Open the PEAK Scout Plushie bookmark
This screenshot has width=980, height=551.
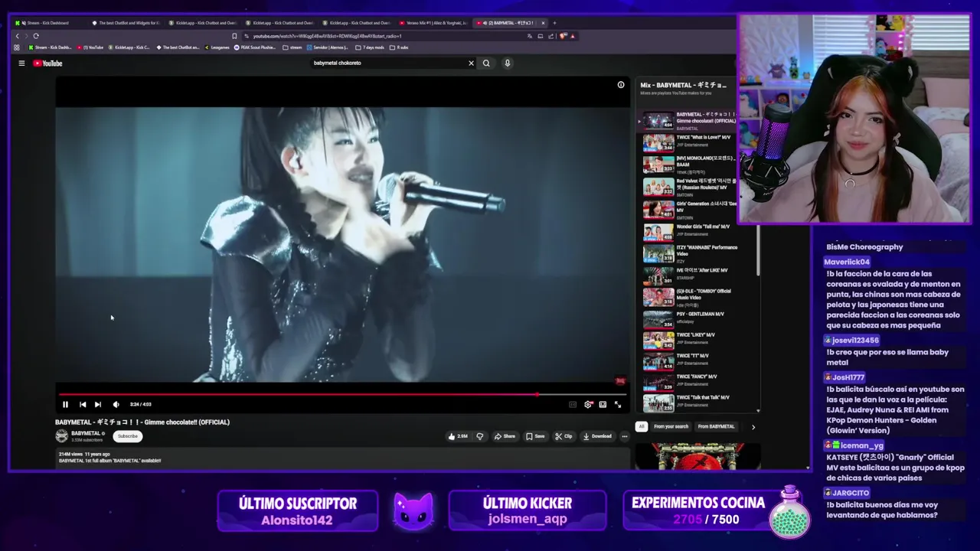pyautogui.click(x=255, y=47)
